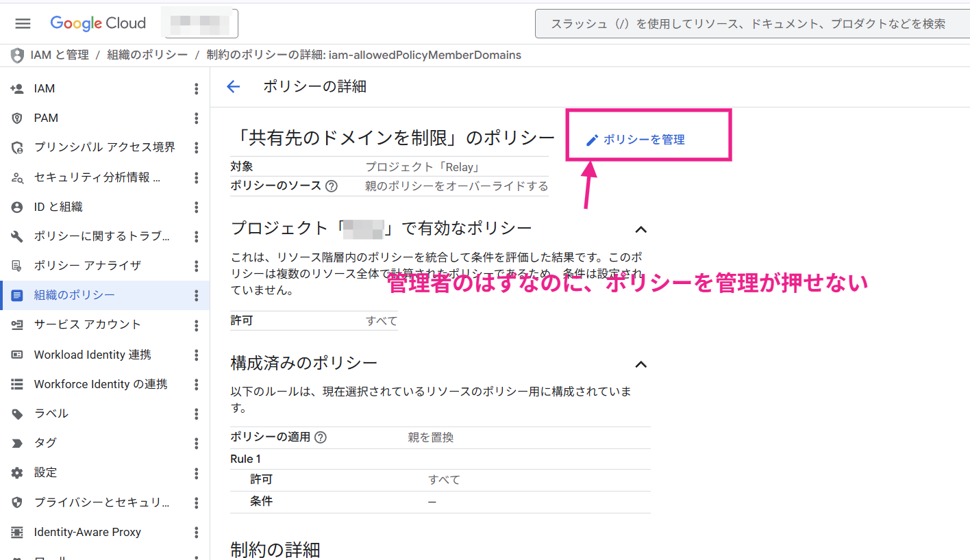Click the Google Cloud logo
The width and height of the screenshot is (970, 560).
point(98,23)
